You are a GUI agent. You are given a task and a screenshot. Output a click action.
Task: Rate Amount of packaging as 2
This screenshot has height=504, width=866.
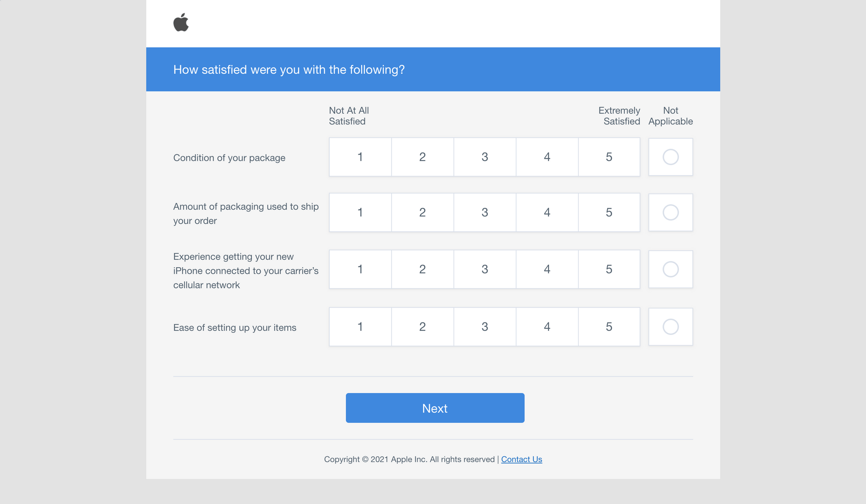tap(422, 212)
